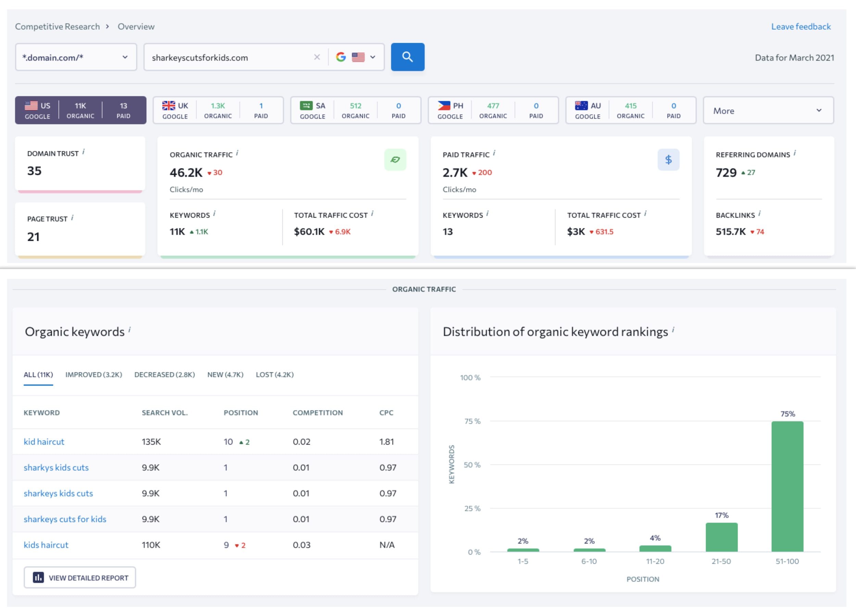Select the PH Google region tab
856x616 pixels.
(x=493, y=110)
